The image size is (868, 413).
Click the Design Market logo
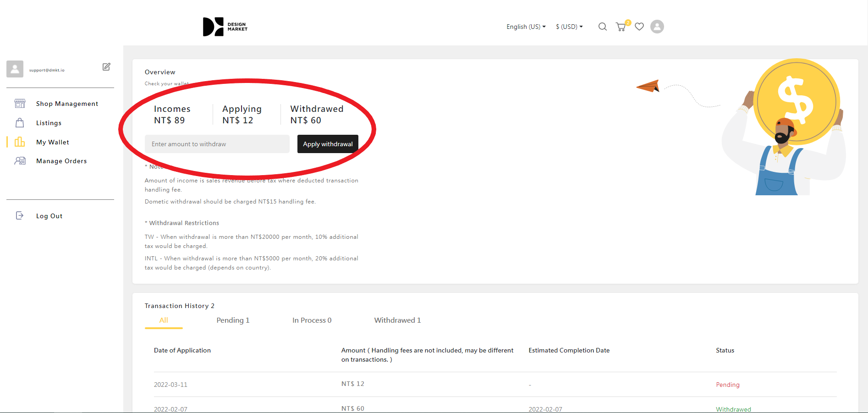click(x=225, y=27)
